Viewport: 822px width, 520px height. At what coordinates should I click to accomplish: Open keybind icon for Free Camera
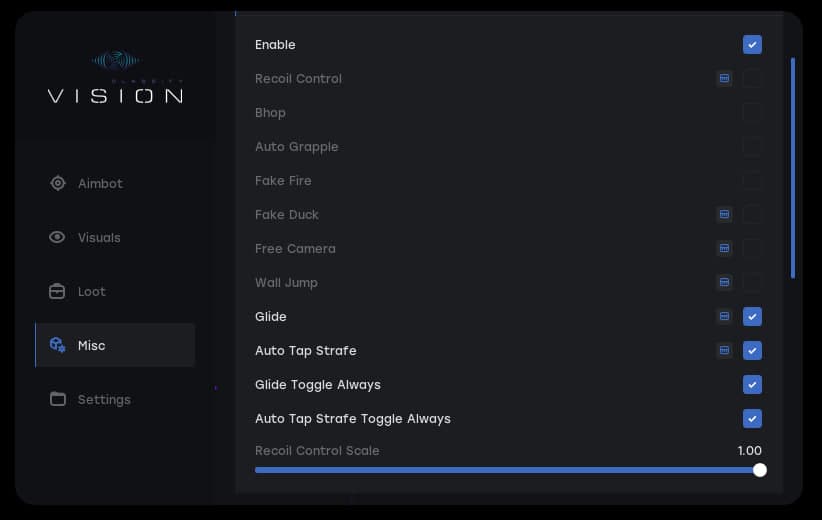(x=724, y=249)
